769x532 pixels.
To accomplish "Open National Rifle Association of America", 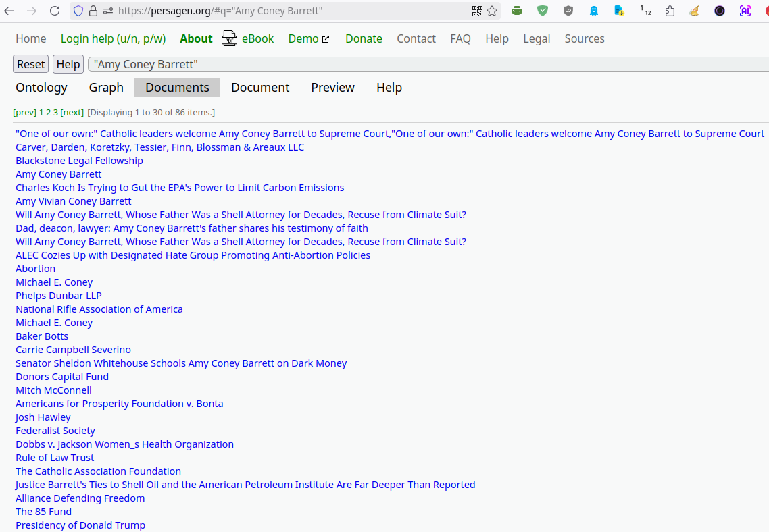I will point(99,309).
